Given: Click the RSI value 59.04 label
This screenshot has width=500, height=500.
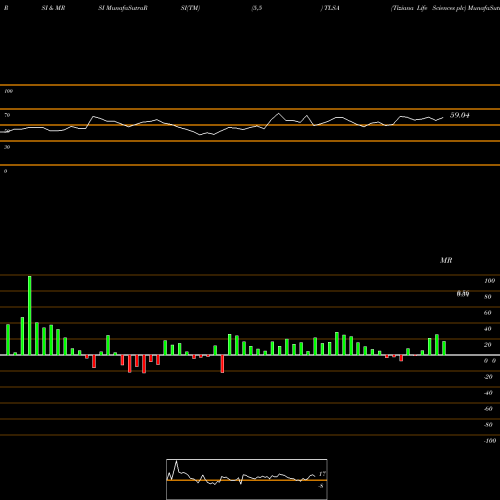Looking at the screenshot, I should pyautogui.click(x=460, y=115).
